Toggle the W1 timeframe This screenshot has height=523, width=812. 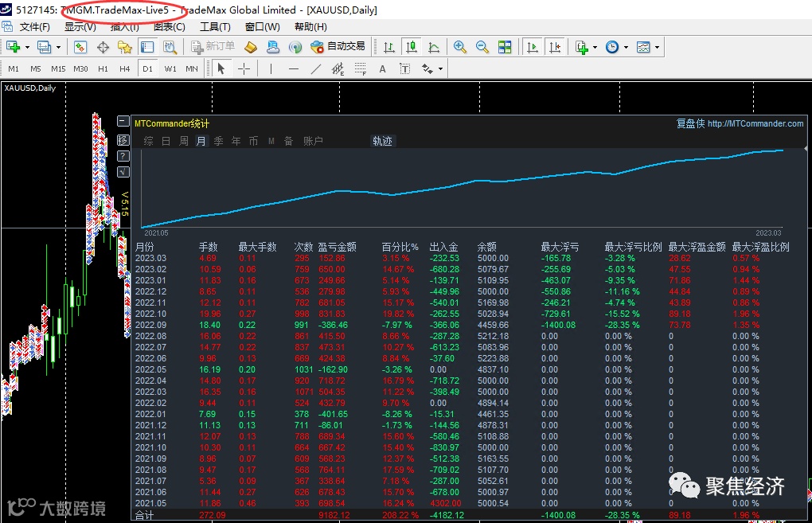(x=170, y=69)
